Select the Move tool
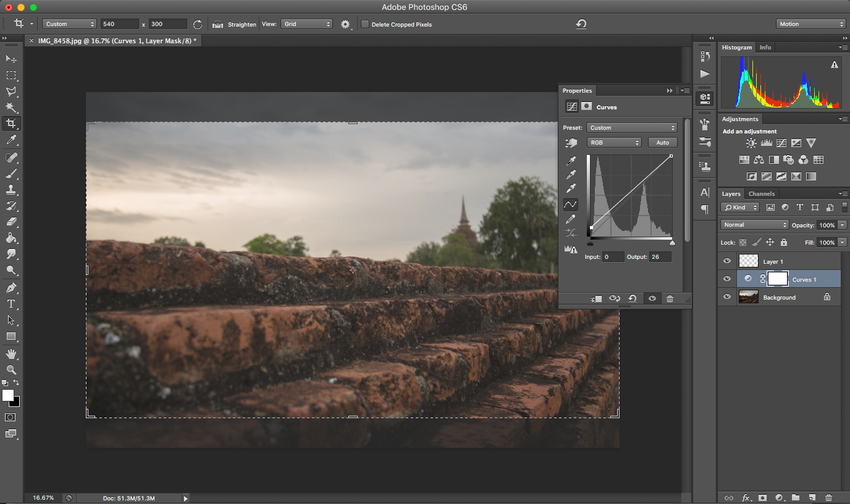The height and width of the screenshot is (504, 850). 11,59
